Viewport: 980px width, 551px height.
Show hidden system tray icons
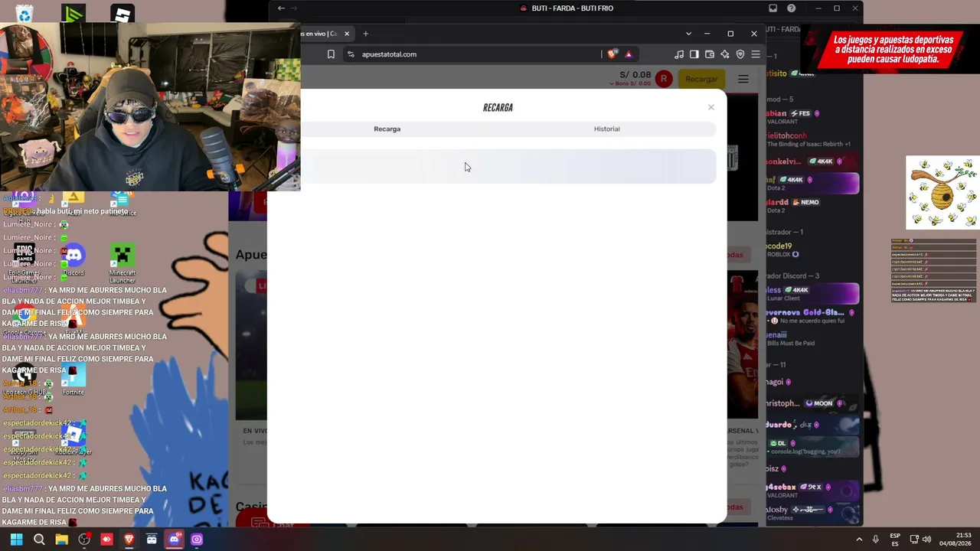pos(859,540)
